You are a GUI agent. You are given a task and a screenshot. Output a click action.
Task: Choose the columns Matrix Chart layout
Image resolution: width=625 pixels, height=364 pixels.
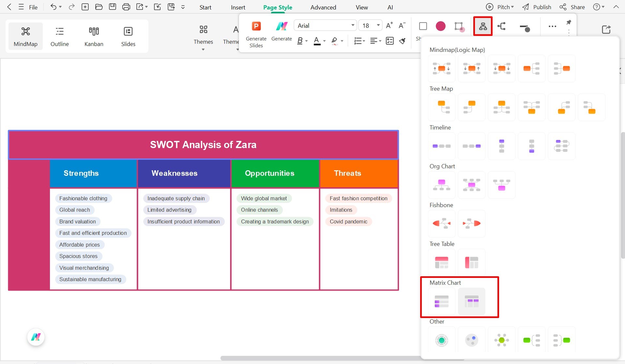(x=472, y=301)
